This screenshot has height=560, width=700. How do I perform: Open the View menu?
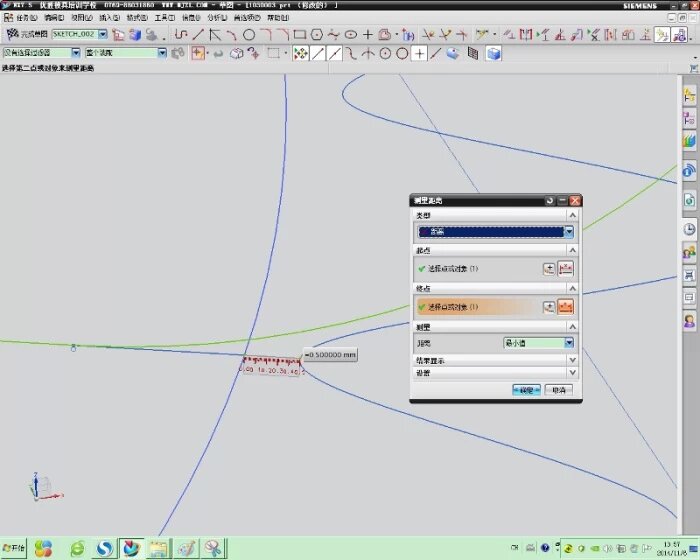pyautogui.click(x=82, y=18)
